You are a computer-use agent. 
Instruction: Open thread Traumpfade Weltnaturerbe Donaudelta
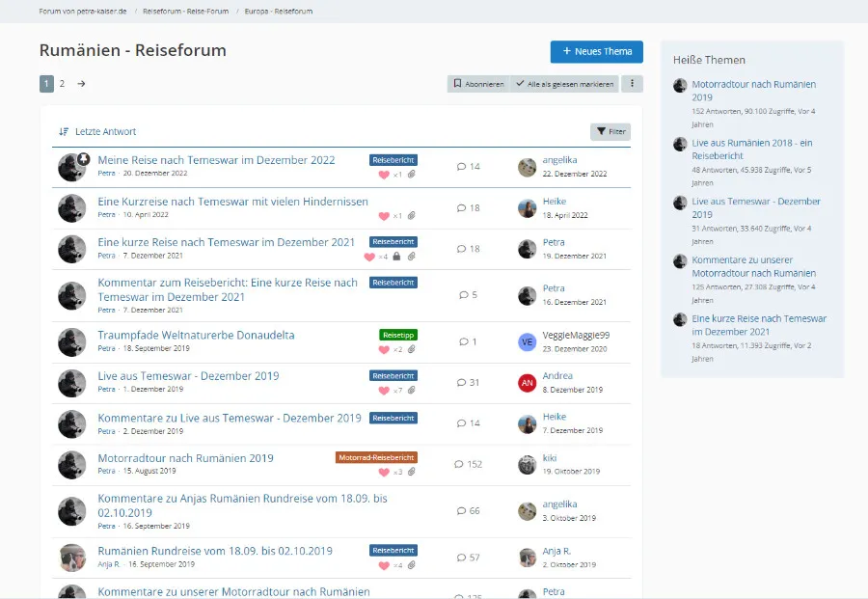(196, 335)
